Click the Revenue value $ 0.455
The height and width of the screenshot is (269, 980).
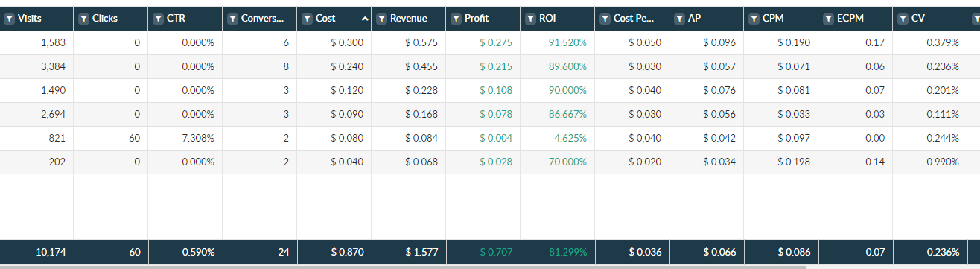(x=421, y=67)
